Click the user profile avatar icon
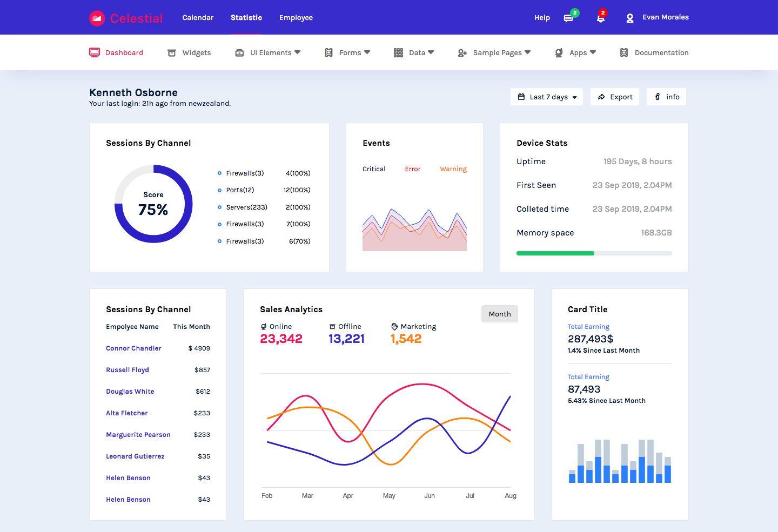 tap(630, 18)
